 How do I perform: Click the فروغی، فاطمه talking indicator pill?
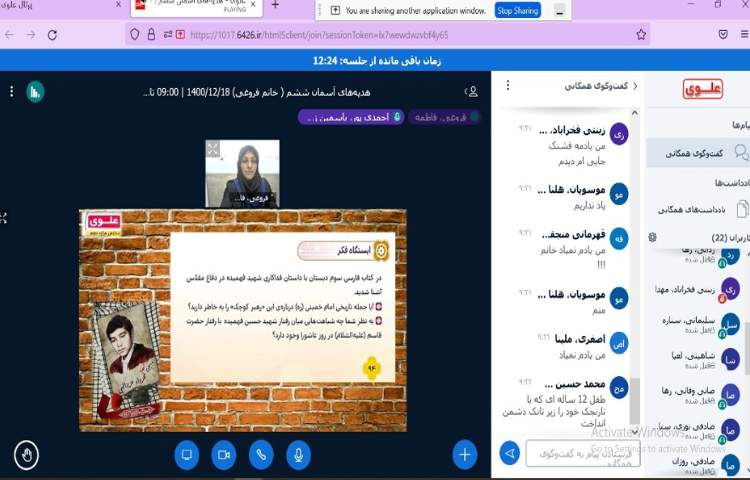[445, 117]
